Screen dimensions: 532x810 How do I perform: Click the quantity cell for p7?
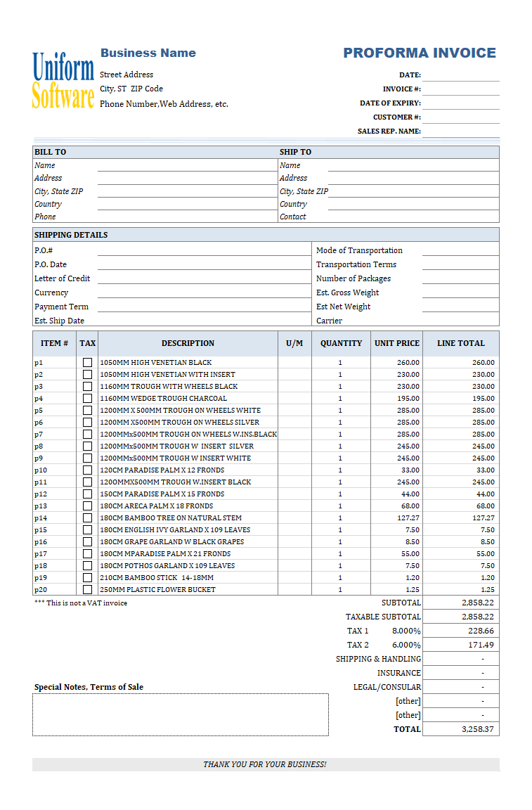[341, 435]
